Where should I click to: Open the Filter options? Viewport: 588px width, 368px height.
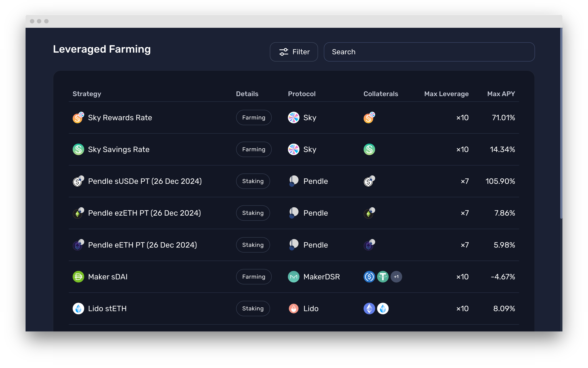click(x=294, y=52)
